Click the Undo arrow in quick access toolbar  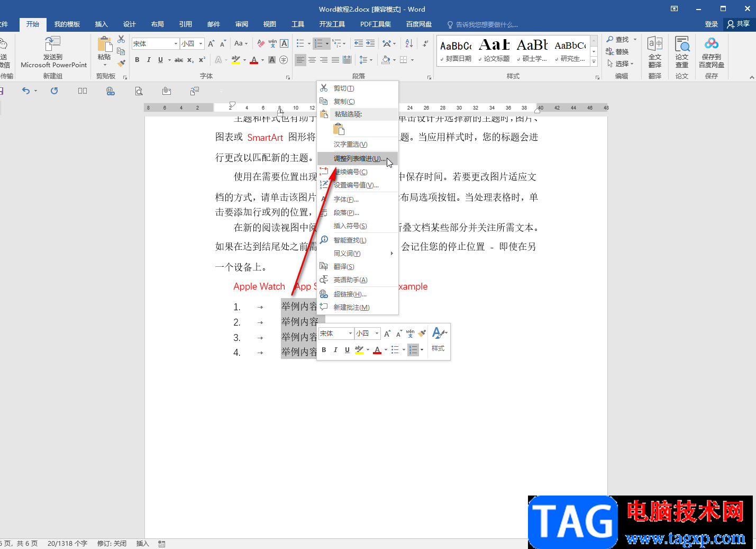[26, 91]
